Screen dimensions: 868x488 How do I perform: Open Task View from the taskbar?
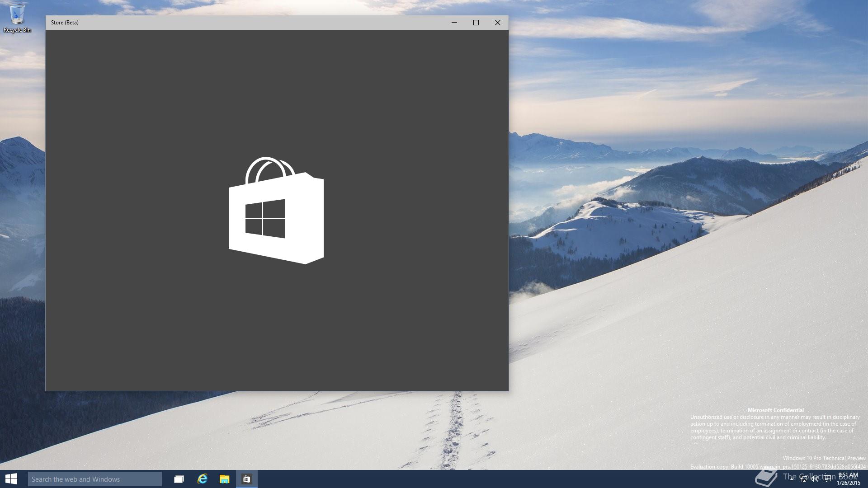click(x=179, y=479)
